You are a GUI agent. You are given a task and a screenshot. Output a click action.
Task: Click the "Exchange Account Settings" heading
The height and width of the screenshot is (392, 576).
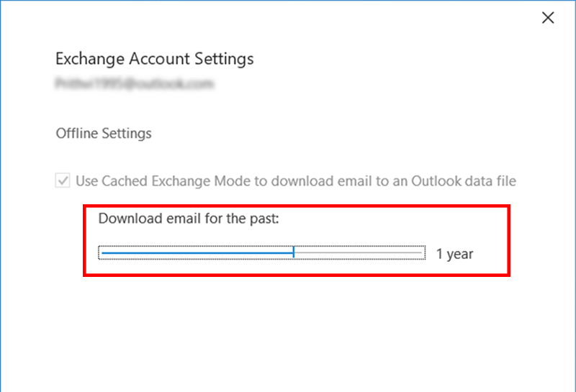click(x=154, y=58)
